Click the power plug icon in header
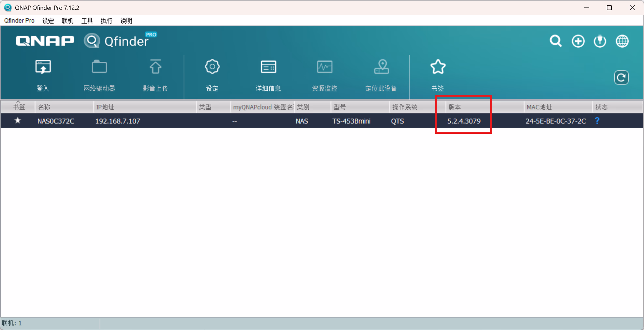 (600, 41)
